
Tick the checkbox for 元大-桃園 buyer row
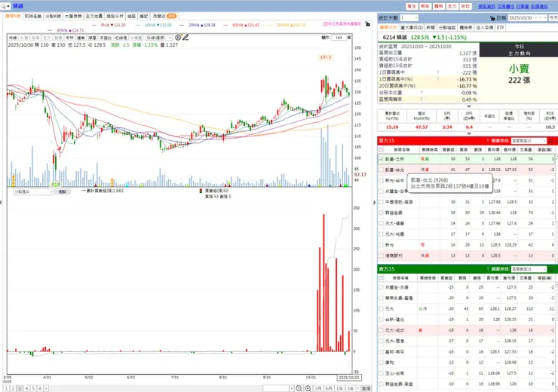coord(381,234)
